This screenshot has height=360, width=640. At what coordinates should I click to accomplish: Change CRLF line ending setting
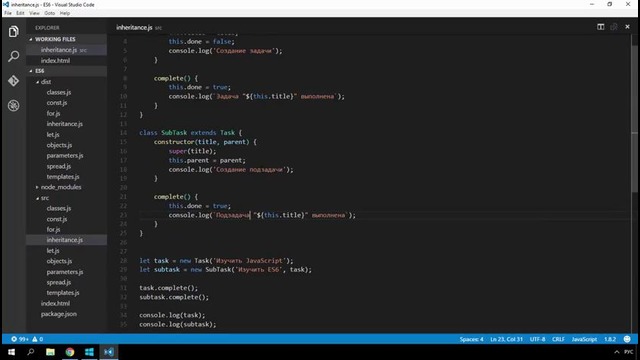click(x=558, y=339)
